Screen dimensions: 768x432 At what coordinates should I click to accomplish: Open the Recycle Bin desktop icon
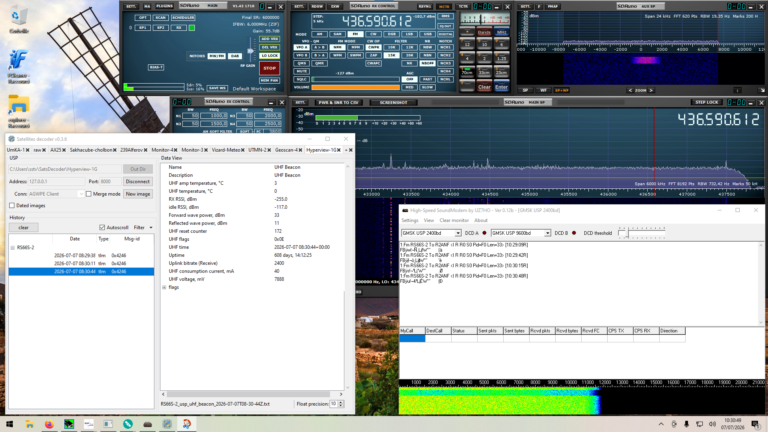pyautogui.click(x=19, y=21)
